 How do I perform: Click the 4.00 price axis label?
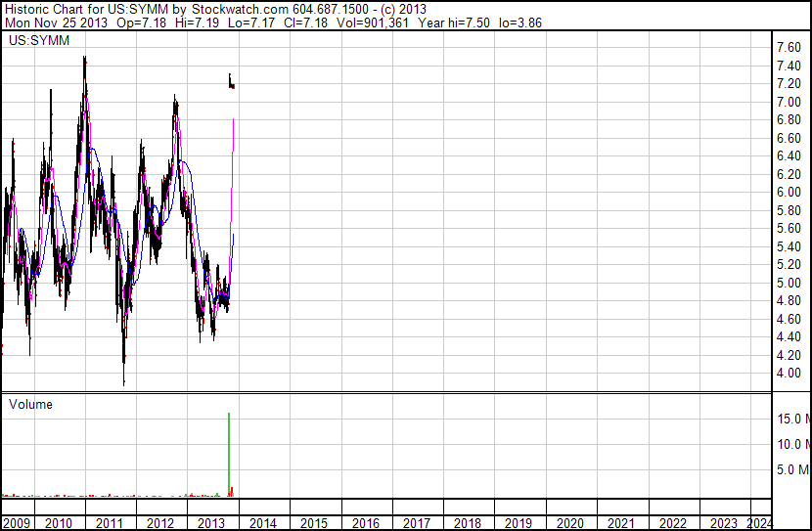[789, 374]
